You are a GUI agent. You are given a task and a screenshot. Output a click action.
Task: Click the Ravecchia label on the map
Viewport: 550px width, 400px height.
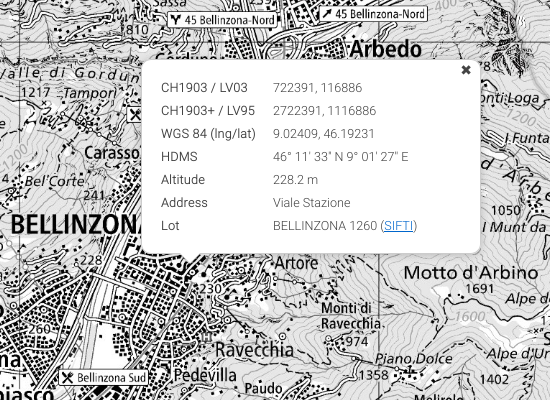(x=254, y=349)
